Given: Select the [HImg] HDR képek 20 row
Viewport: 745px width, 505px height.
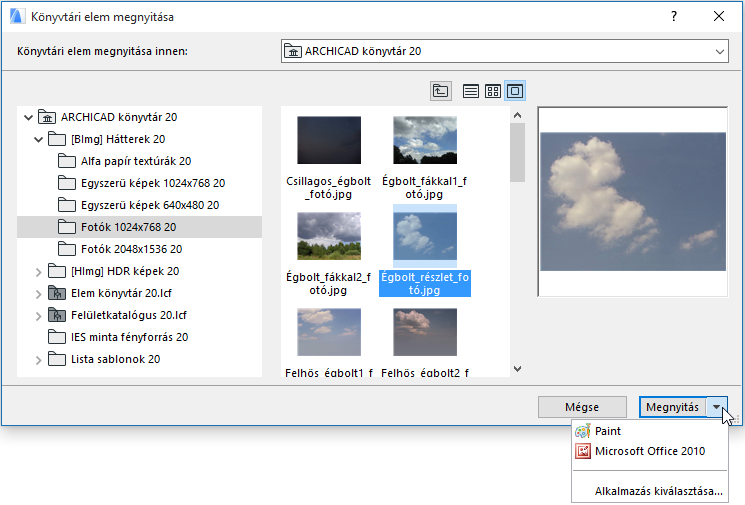Looking at the screenshot, I should coord(125,271).
